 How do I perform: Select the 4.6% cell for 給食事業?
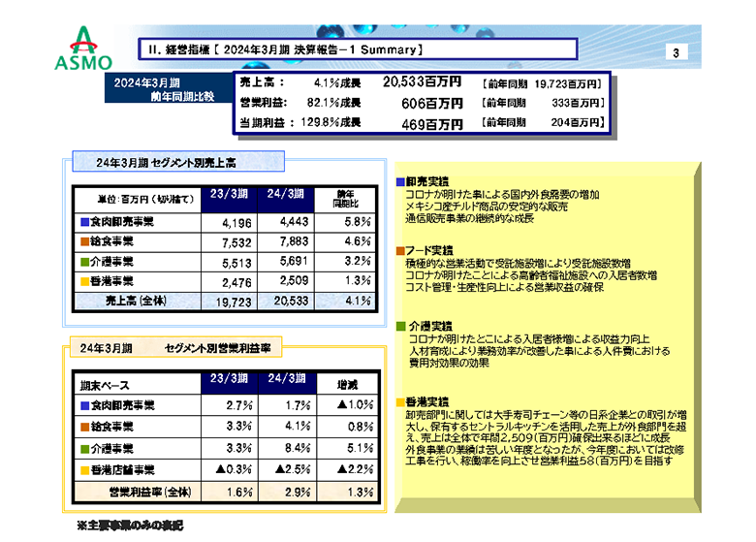coord(345,241)
